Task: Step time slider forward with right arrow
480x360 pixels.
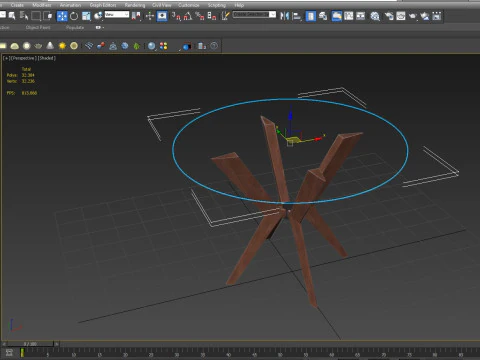Action: pos(57,344)
